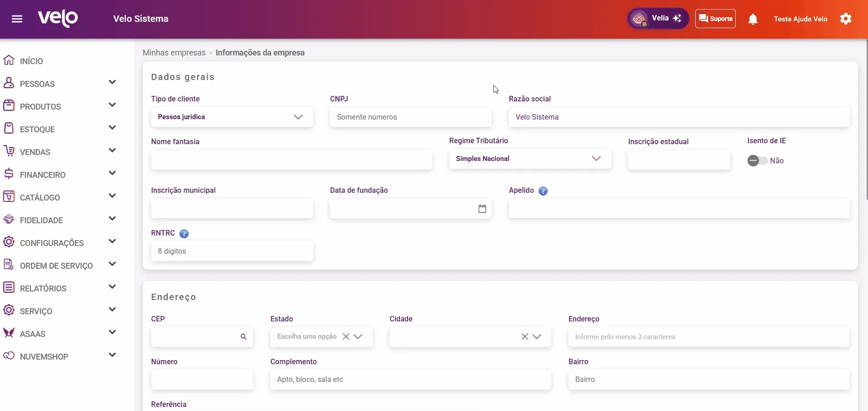868x411 pixels.
Task: Expand the Configurações menu chevron
Action: [x=112, y=241]
